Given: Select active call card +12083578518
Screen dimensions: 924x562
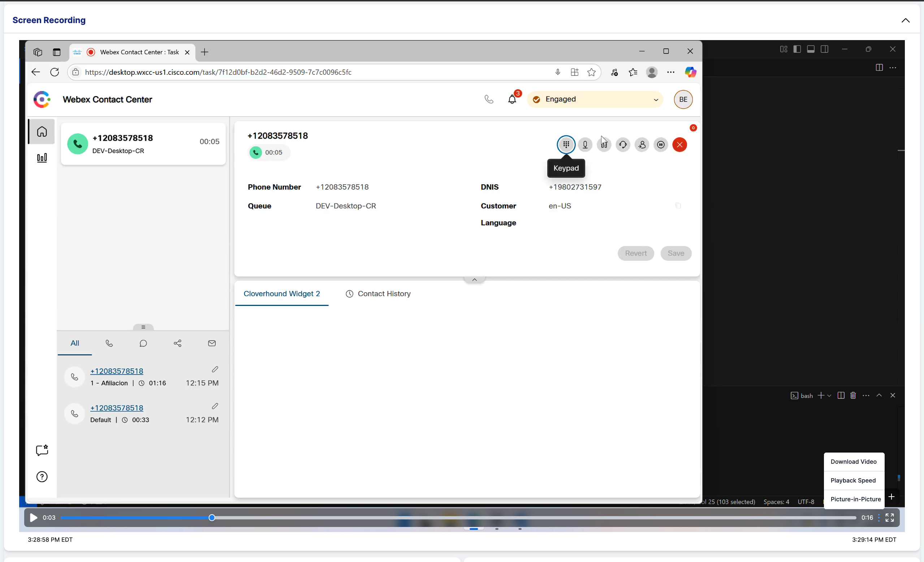Looking at the screenshot, I should click(x=143, y=144).
